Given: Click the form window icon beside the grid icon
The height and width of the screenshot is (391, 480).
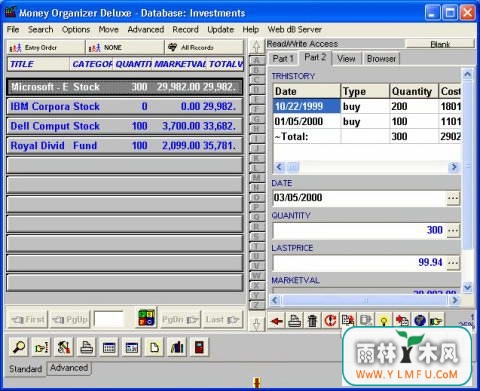Looking at the screenshot, I should (x=132, y=347).
